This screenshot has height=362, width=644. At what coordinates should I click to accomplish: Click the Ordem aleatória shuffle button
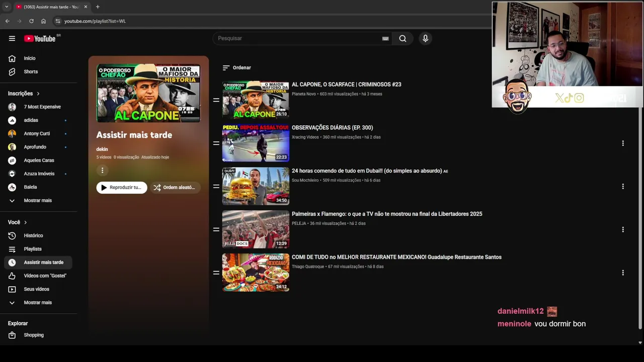click(175, 188)
